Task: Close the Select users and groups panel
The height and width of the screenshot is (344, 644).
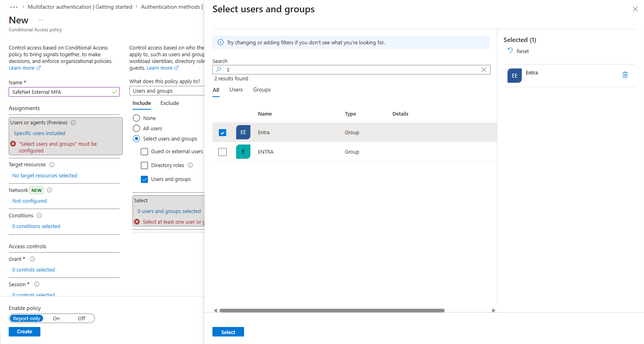Action: pos(635,9)
